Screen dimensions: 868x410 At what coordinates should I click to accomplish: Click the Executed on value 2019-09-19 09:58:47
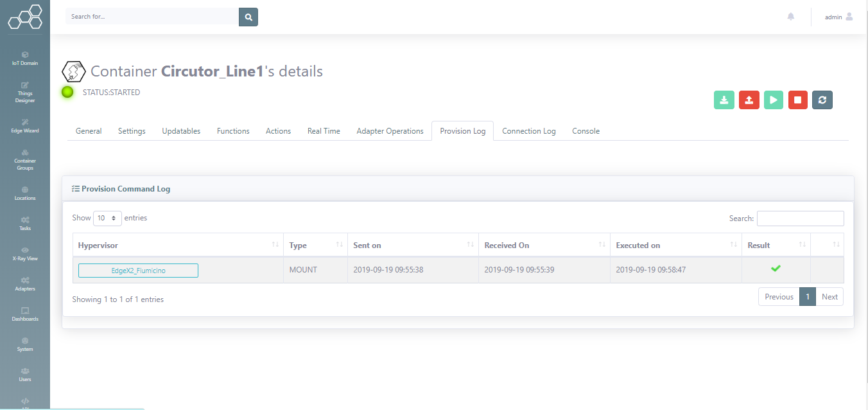[x=651, y=270]
